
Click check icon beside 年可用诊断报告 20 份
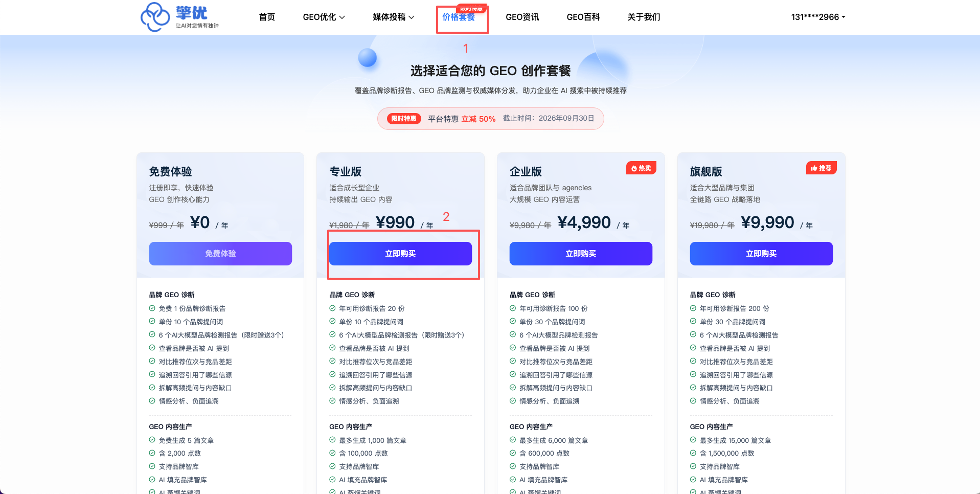pos(332,308)
